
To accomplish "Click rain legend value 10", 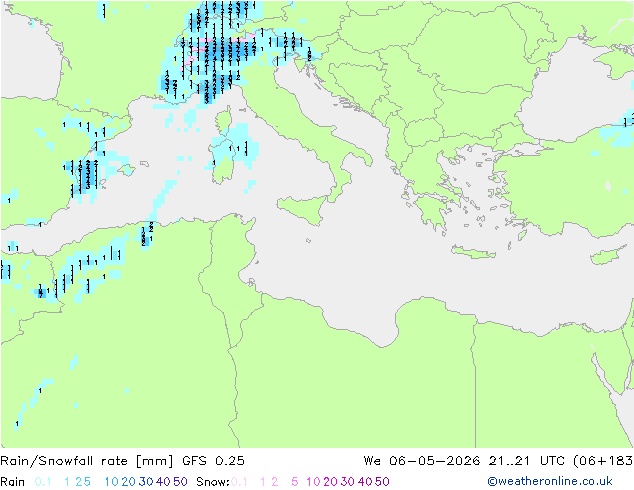I will pyautogui.click(x=111, y=482).
